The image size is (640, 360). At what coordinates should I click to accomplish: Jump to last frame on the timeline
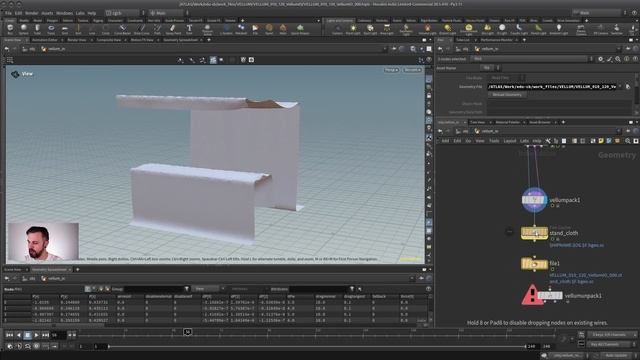pyautogui.click(x=45, y=335)
